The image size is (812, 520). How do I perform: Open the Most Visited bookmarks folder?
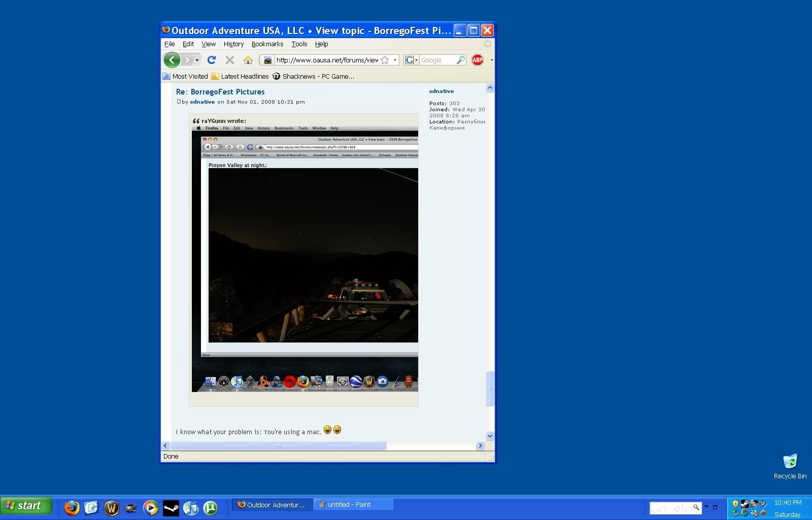coord(185,76)
